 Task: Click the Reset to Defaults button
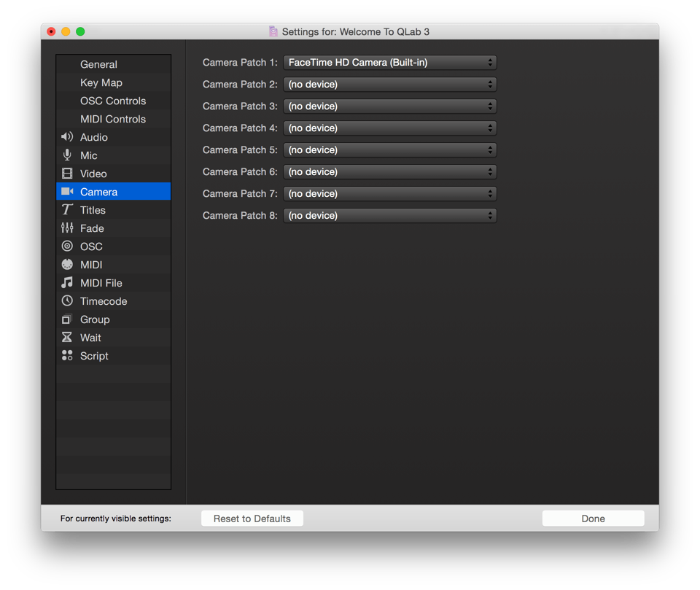tap(252, 519)
